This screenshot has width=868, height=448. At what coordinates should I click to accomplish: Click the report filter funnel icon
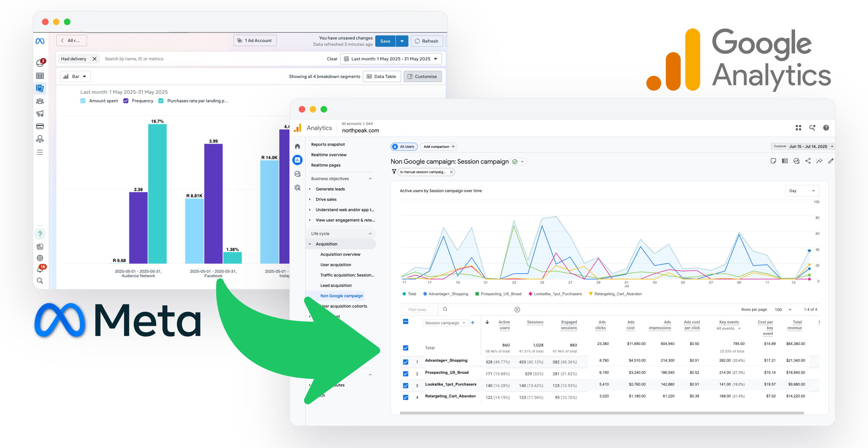(394, 172)
